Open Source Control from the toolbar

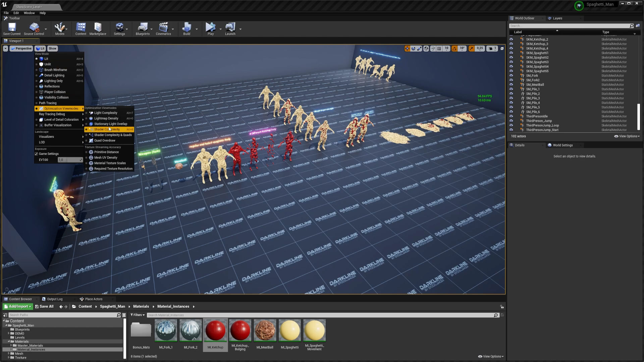34,29
